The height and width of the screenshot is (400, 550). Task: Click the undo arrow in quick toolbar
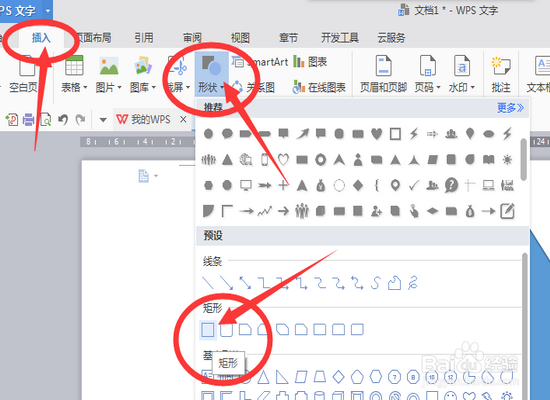pyautogui.click(x=63, y=120)
